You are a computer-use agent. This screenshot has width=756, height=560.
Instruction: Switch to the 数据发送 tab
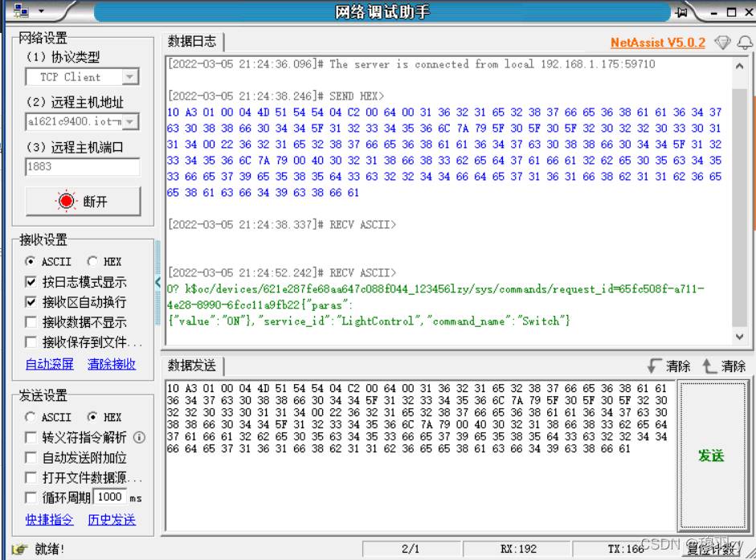pyautogui.click(x=192, y=366)
